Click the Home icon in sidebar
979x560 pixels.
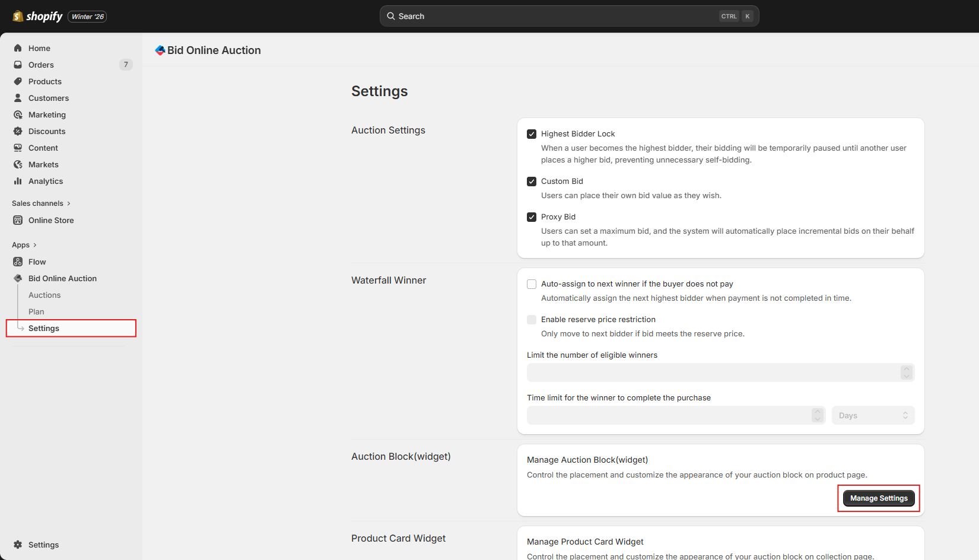click(x=18, y=48)
